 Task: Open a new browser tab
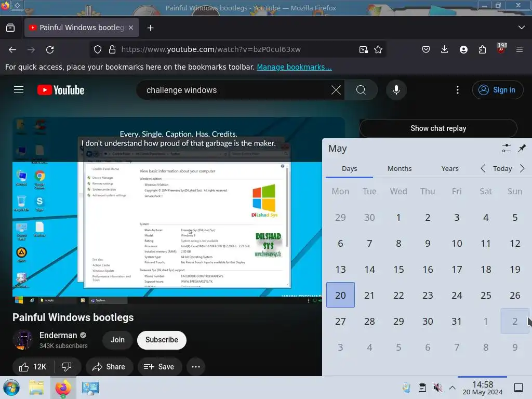150,28
